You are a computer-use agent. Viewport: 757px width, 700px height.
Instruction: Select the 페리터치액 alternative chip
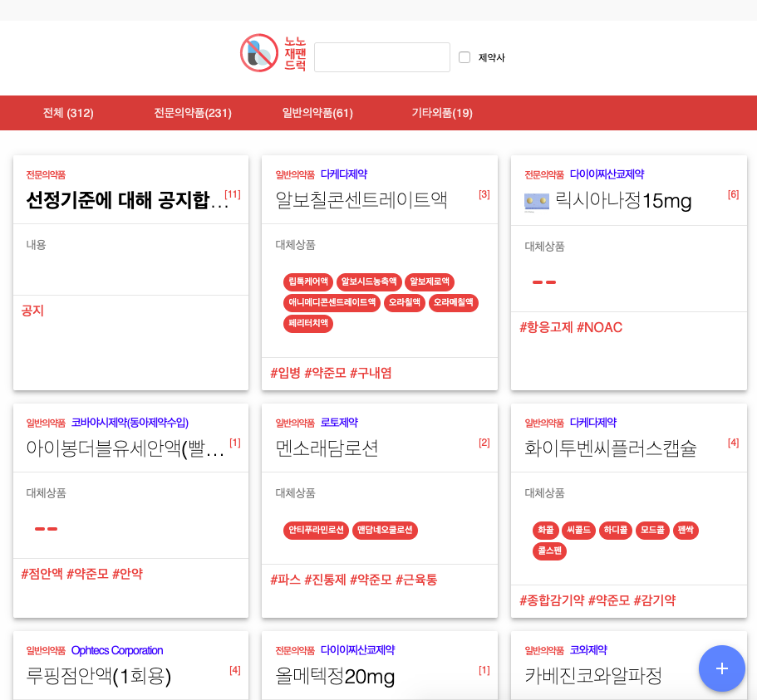(x=308, y=323)
